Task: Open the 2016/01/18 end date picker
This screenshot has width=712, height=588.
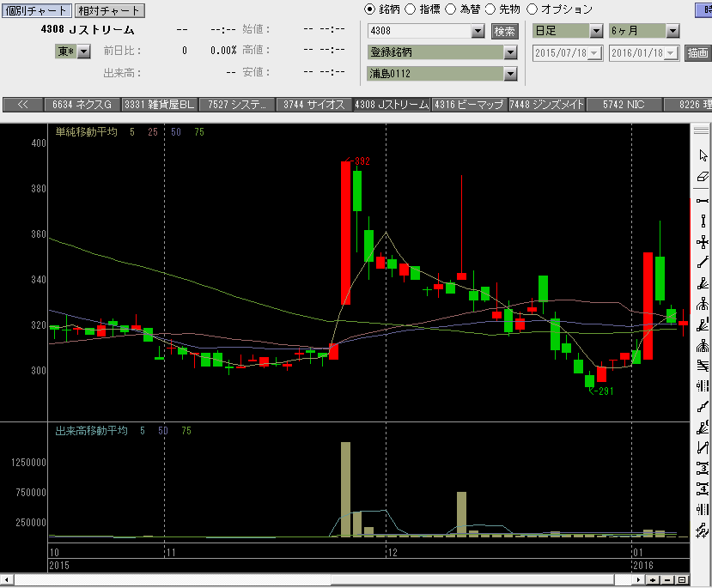Action: pos(672,53)
